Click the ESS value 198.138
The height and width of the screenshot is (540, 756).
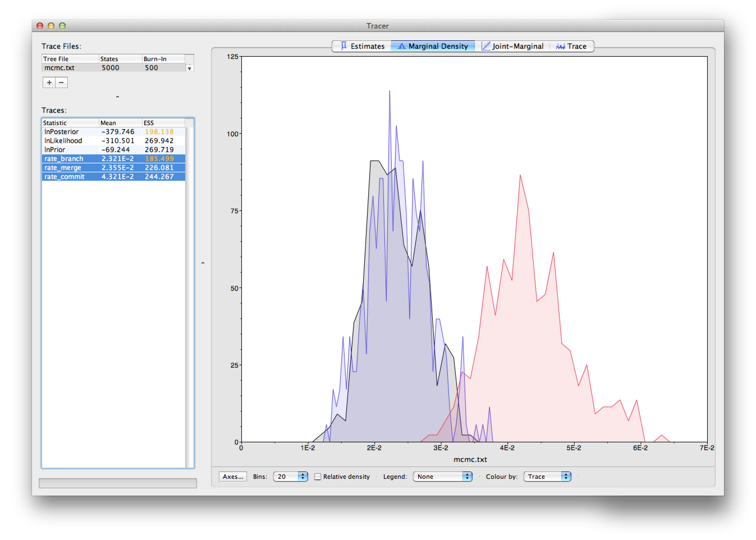coord(159,132)
